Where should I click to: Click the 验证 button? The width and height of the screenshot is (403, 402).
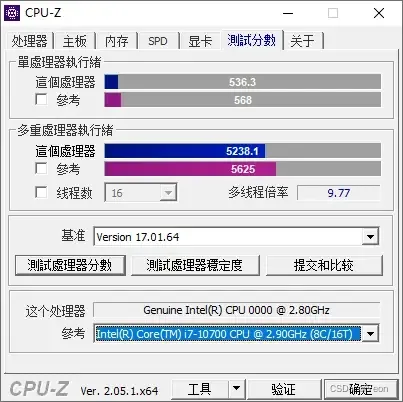pyautogui.click(x=283, y=389)
